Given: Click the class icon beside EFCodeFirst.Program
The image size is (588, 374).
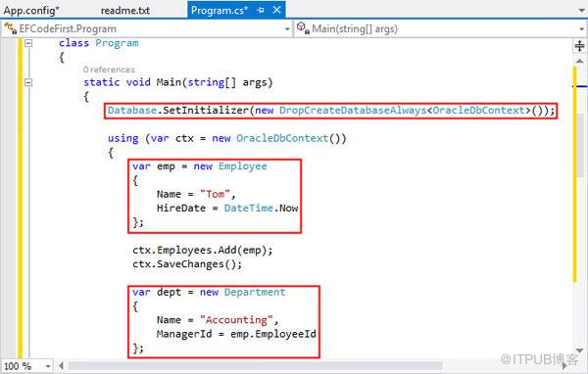Looking at the screenshot, I should point(11,28).
